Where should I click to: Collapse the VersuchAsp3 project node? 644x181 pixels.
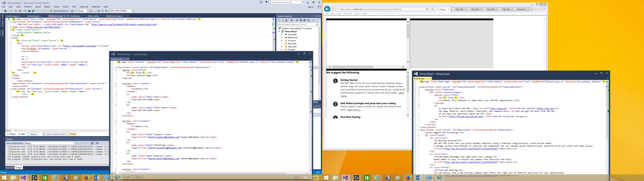[x=279, y=32]
